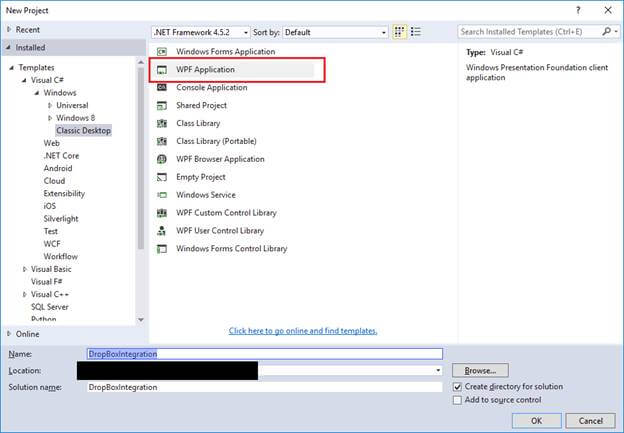Select the WCF category
Image resolution: width=624 pixels, height=433 pixels.
tap(52, 244)
